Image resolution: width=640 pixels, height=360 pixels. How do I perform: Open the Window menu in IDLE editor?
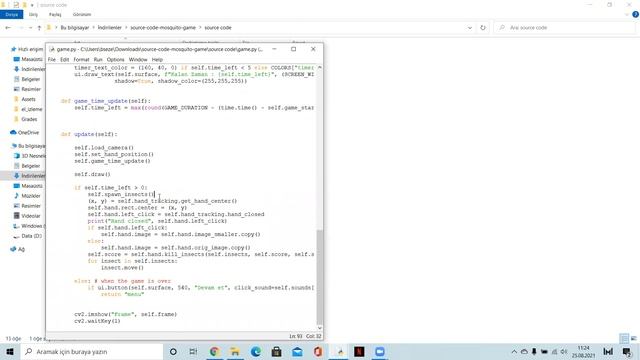[138, 60]
